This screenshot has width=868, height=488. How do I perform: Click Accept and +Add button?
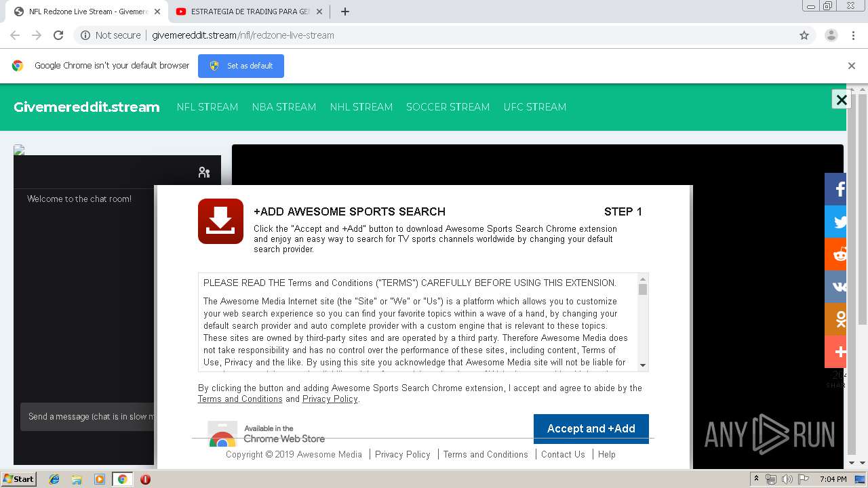tap(591, 428)
